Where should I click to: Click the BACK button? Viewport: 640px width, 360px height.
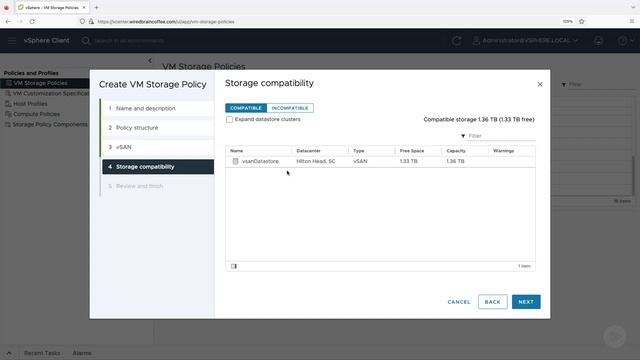point(493,302)
